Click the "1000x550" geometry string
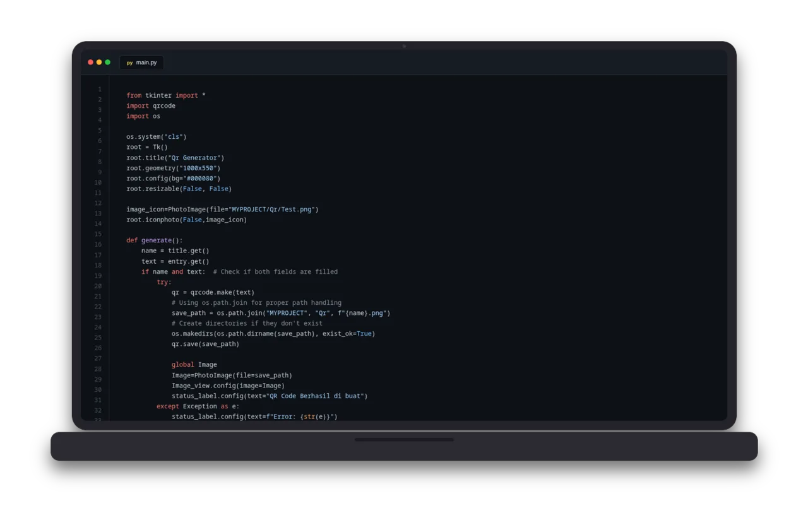Image resolution: width=808 pixels, height=532 pixels. click(x=198, y=168)
